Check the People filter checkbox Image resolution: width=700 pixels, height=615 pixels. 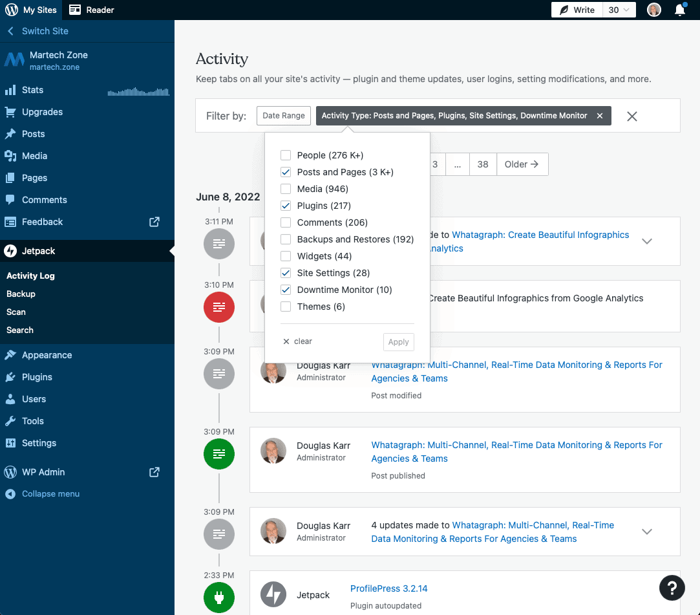pyautogui.click(x=286, y=155)
